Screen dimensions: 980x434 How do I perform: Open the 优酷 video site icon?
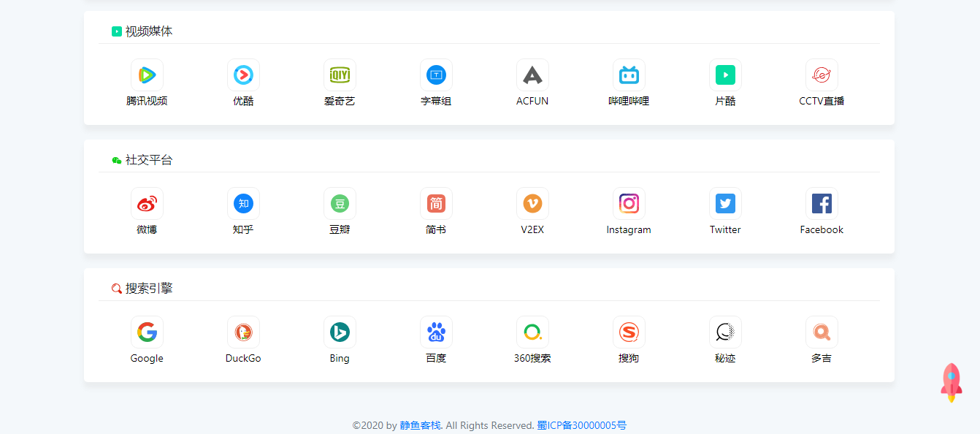(243, 75)
